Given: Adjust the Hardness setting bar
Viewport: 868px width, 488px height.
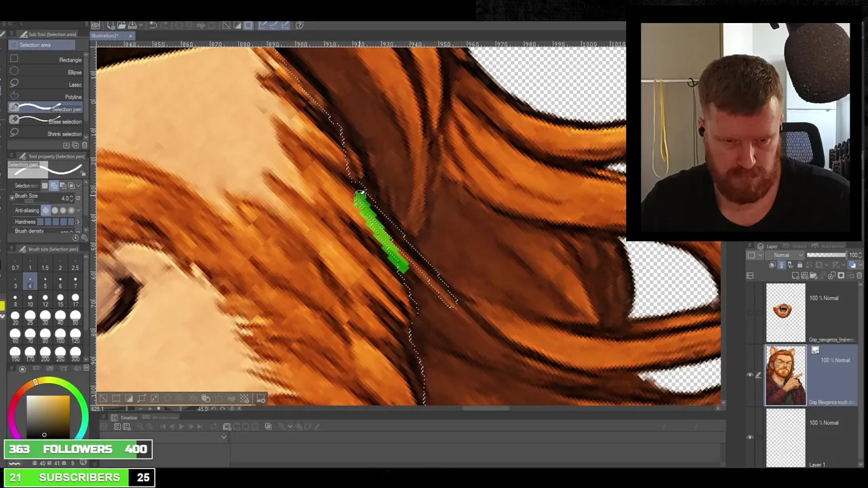Looking at the screenshot, I should pyautogui.click(x=56, y=222).
